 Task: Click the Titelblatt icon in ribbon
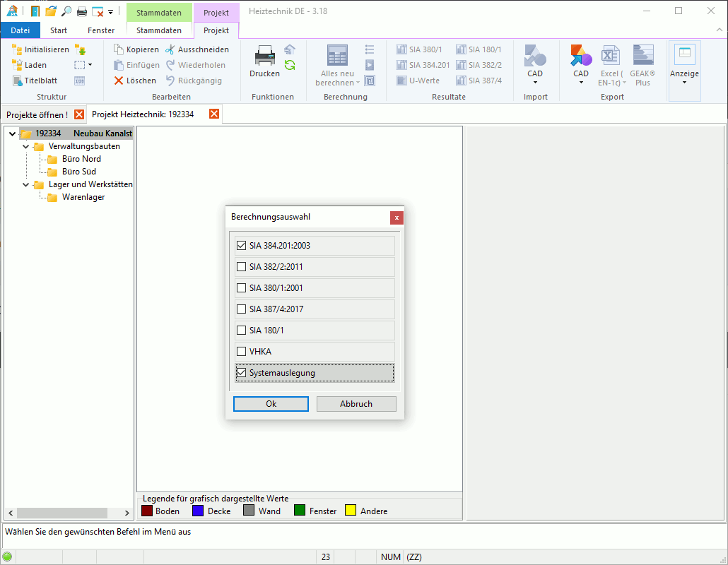coord(17,81)
